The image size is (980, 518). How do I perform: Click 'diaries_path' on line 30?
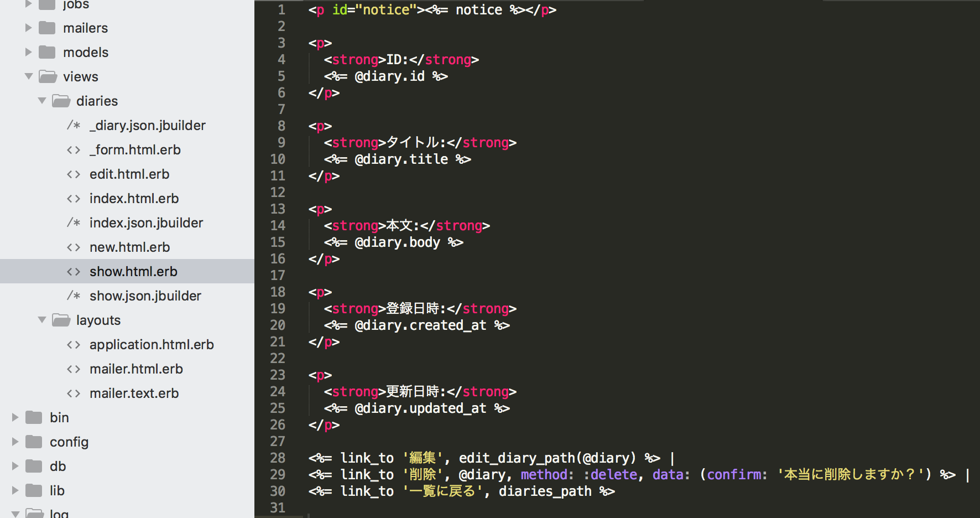[x=545, y=491]
